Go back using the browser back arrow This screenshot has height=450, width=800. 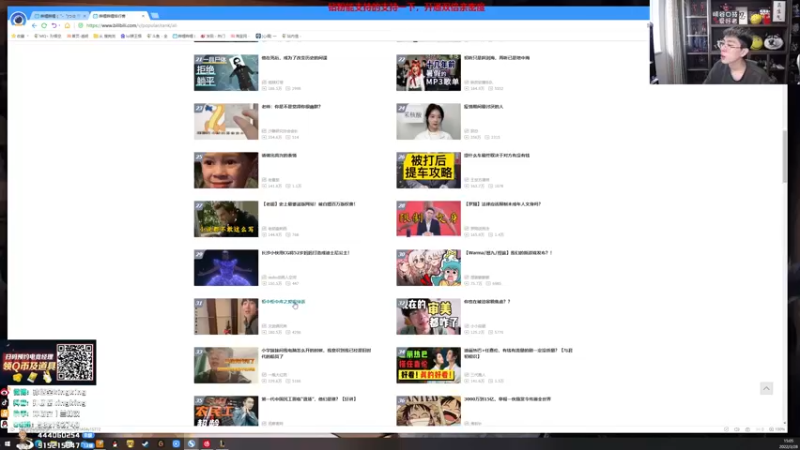tap(34, 26)
